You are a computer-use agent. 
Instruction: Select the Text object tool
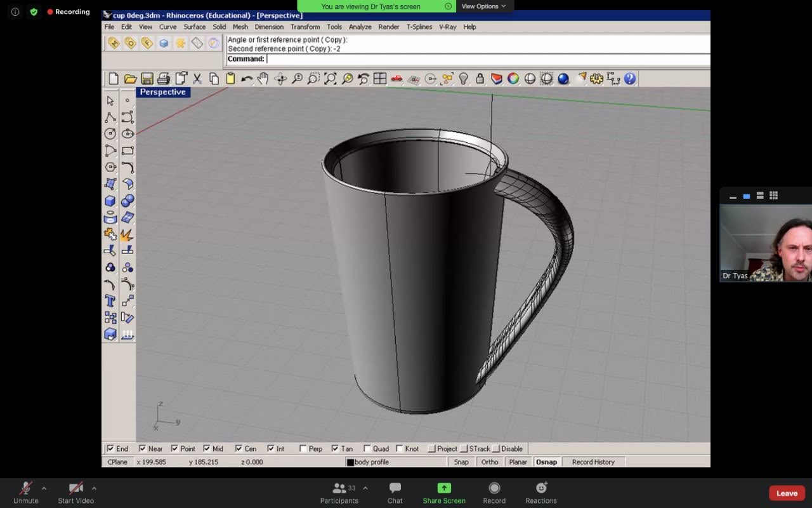pos(110,301)
